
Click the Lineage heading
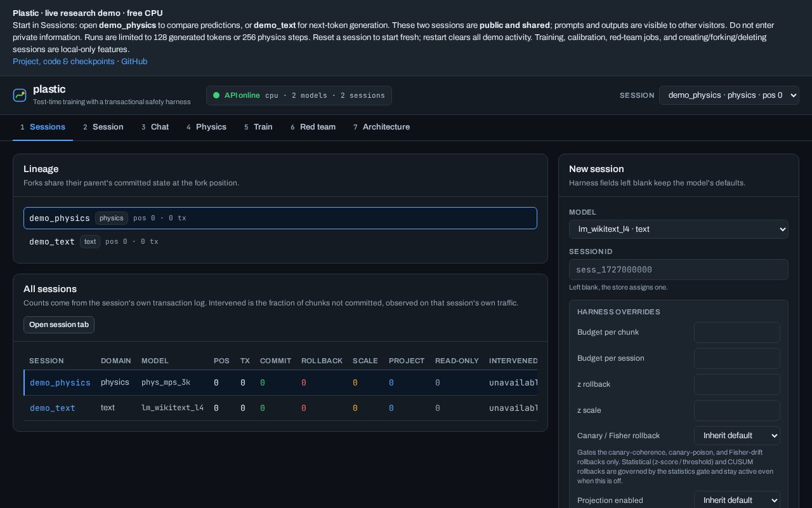tap(41, 169)
